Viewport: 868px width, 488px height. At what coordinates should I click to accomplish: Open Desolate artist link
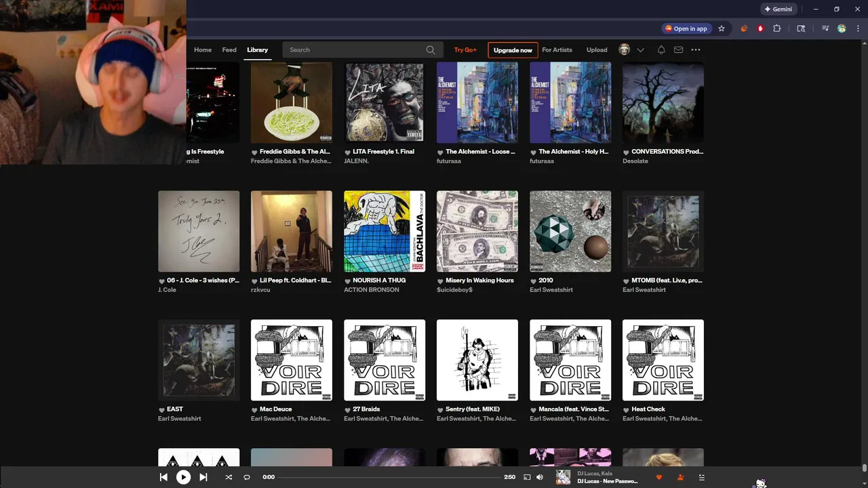[635, 161]
